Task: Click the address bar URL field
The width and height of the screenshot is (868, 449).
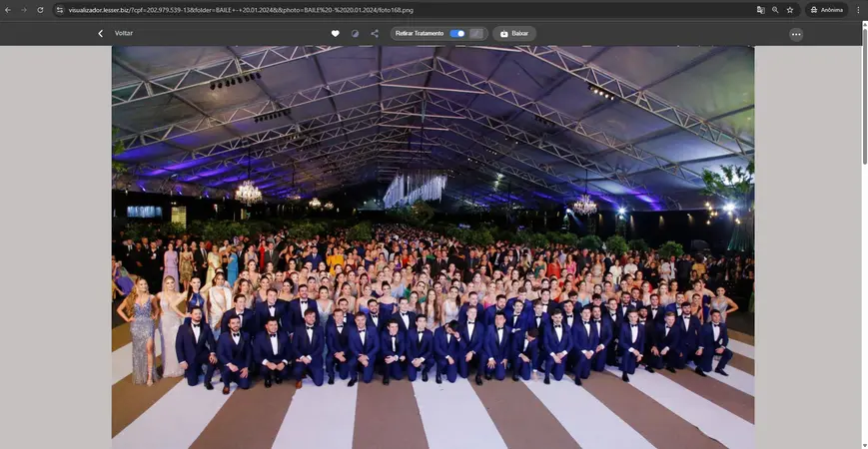Action: tap(400, 10)
